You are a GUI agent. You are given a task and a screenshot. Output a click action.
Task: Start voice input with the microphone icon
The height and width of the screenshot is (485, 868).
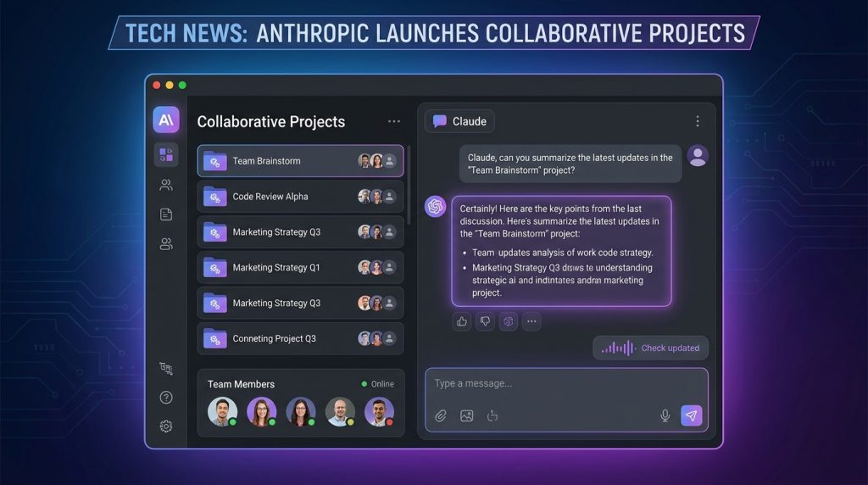point(665,415)
